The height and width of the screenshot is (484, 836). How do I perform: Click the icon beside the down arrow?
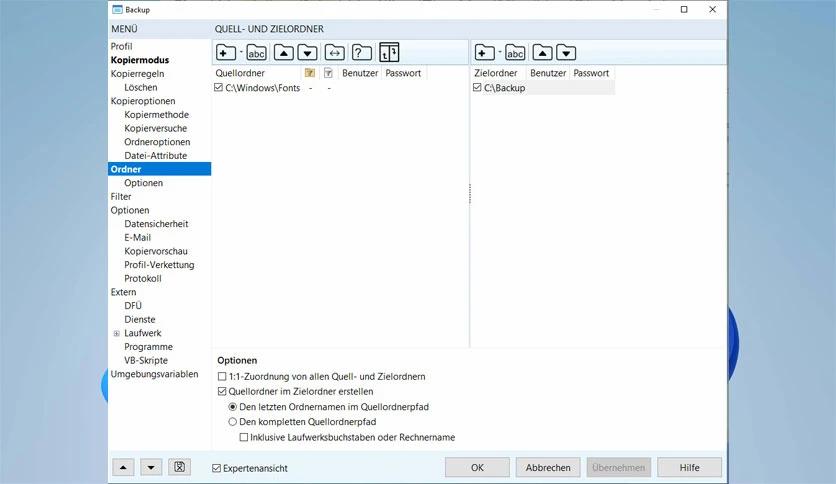(180, 467)
